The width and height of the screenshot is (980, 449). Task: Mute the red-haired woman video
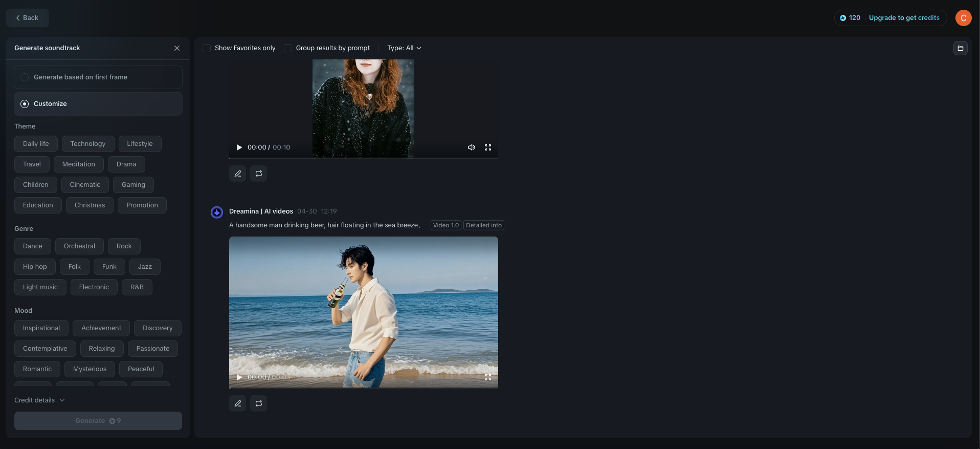point(472,147)
